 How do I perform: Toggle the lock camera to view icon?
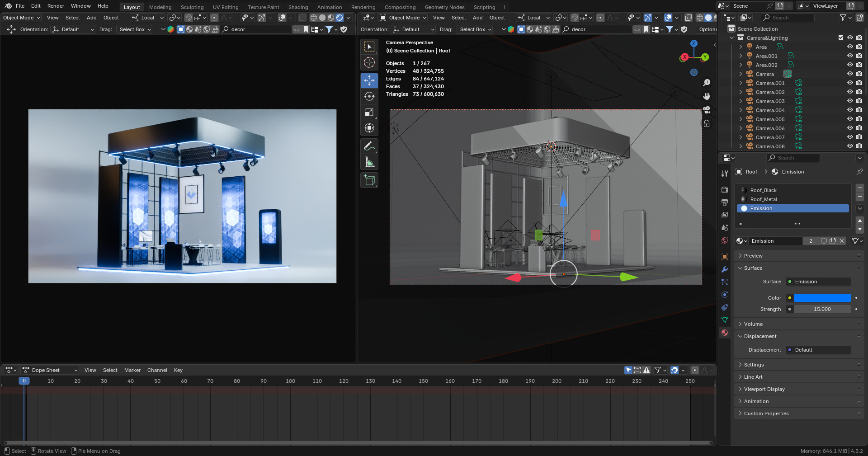tap(707, 123)
